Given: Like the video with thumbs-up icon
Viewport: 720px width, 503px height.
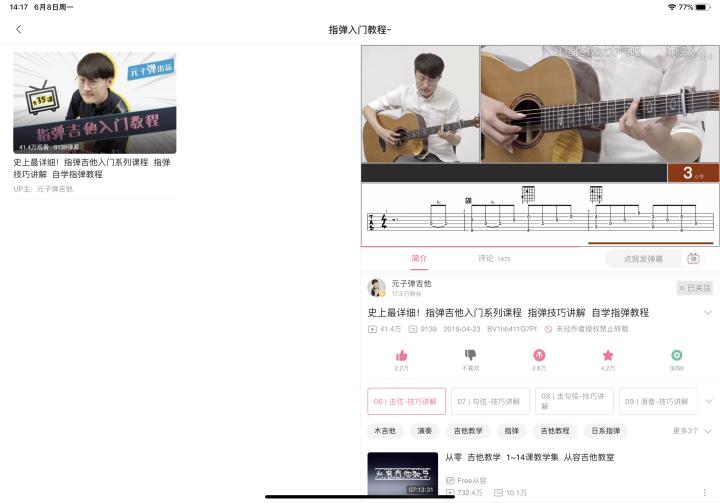Looking at the screenshot, I should [401, 356].
